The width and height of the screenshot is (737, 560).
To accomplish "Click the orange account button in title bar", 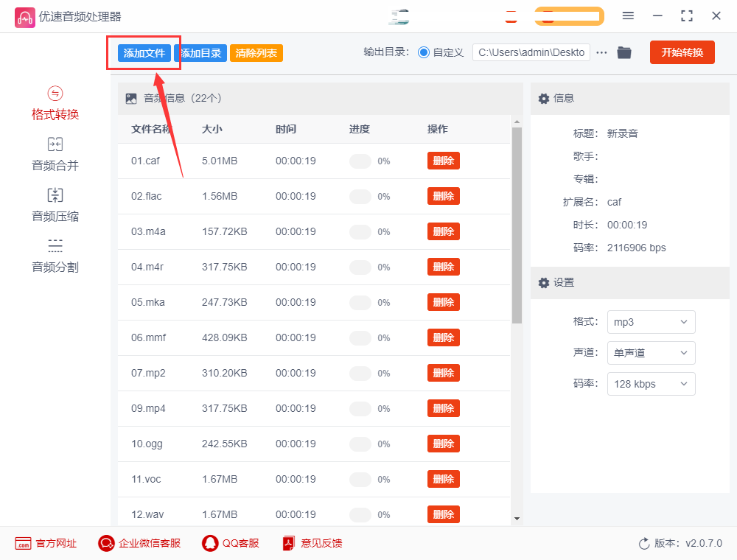I will click(x=569, y=16).
